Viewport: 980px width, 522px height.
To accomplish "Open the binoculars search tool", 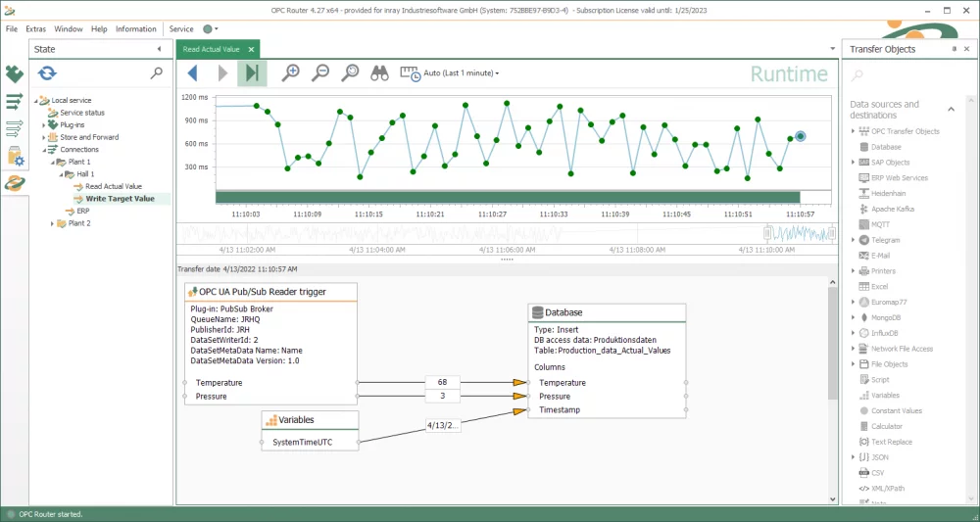I will coord(380,73).
